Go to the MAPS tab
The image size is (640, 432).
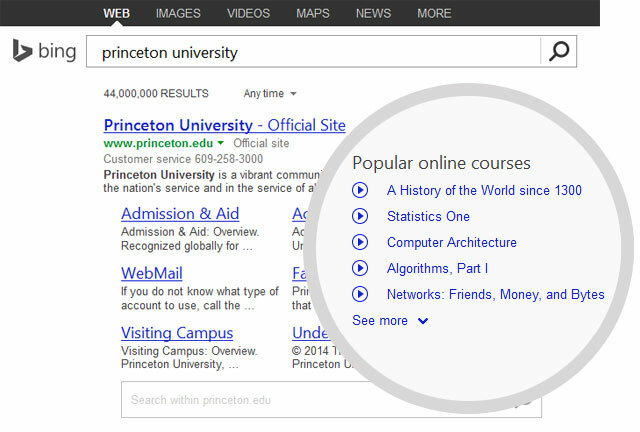click(x=313, y=13)
